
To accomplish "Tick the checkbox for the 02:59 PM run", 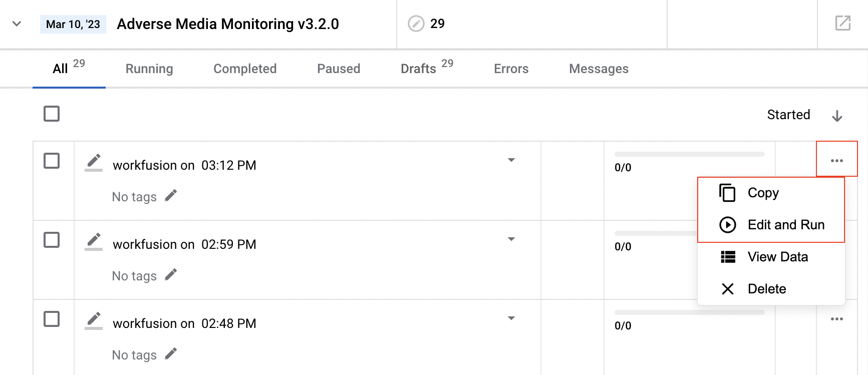I will (x=52, y=240).
